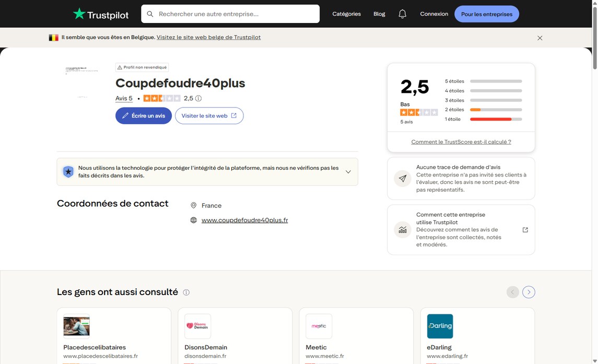598x364 pixels.
Task: Click Connexion in header
Action: (434, 14)
